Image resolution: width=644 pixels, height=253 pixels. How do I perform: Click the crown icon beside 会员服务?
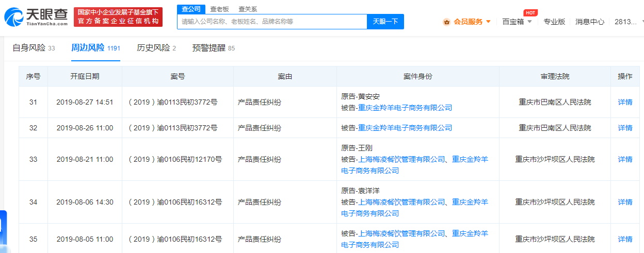coord(446,22)
